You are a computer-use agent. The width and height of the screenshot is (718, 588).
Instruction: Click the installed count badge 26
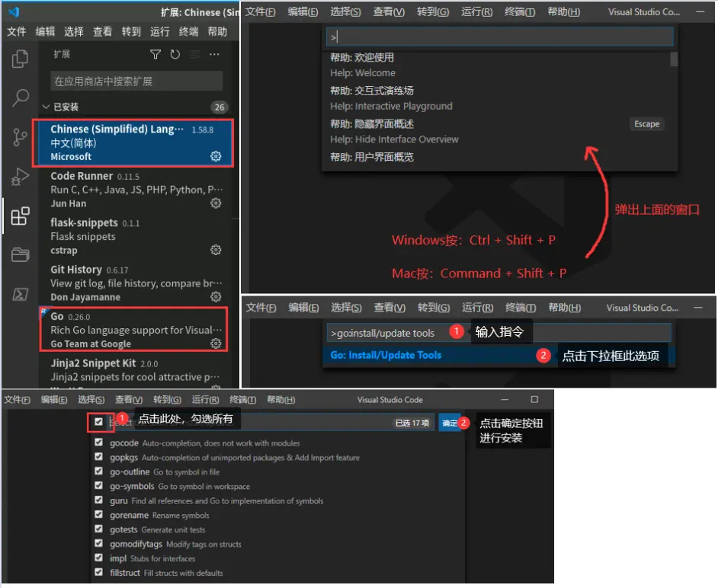click(x=220, y=107)
